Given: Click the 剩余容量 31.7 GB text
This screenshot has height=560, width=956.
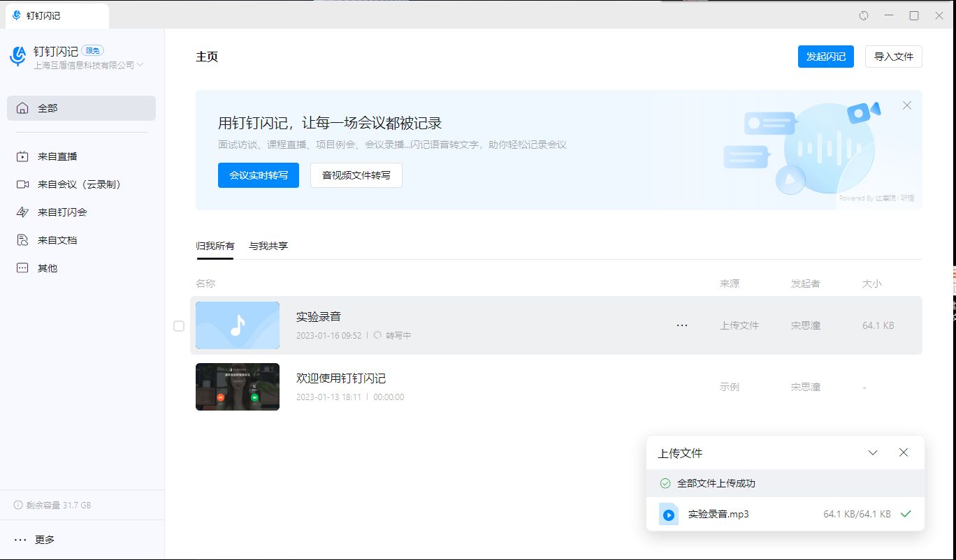Looking at the screenshot, I should point(59,505).
